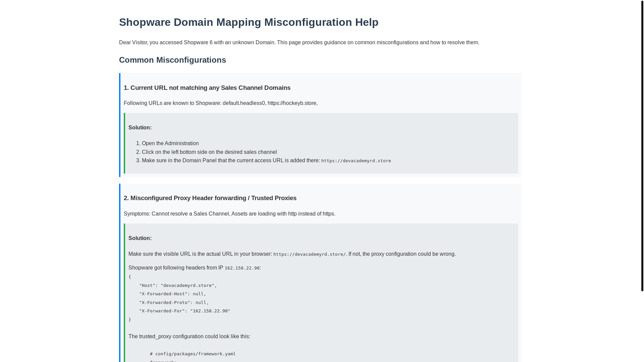Click the code URL 'https://devacademyrd.store/' in section 2
The height and width of the screenshot is (362, 644).
pyautogui.click(x=309, y=254)
